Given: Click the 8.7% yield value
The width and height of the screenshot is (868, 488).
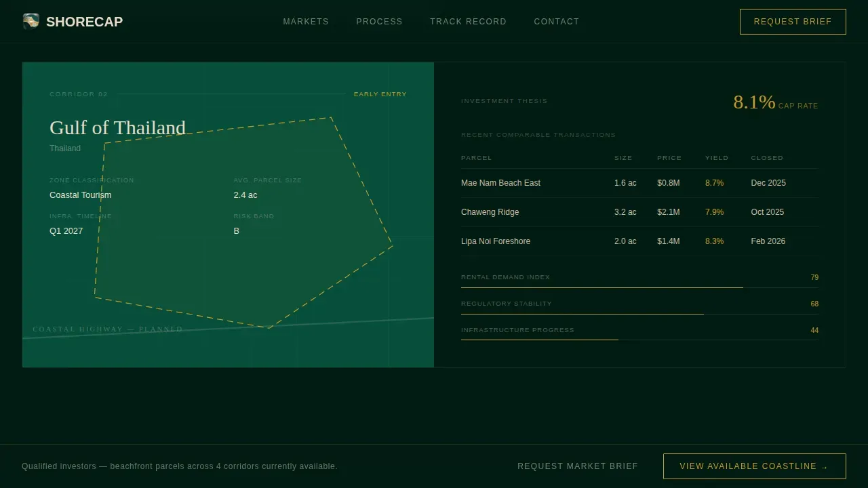Looking at the screenshot, I should click(x=714, y=183).
